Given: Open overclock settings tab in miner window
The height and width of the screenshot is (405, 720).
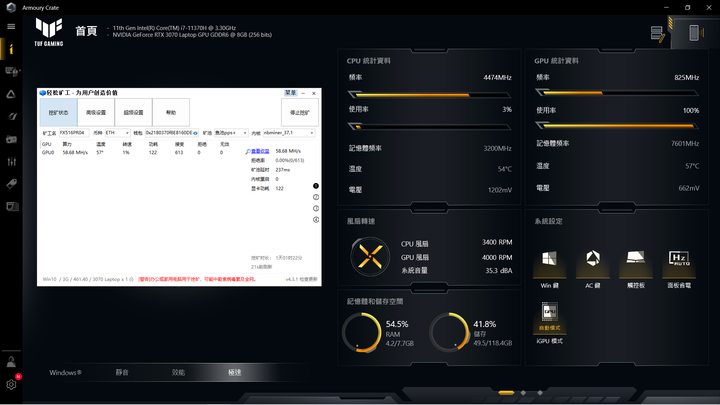Looking at the screenshot, I should [x=134, y=112].
